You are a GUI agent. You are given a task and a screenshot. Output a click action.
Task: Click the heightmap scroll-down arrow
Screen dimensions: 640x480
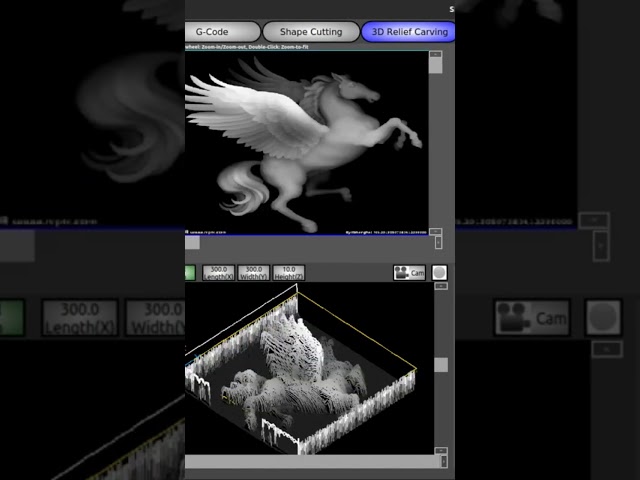(x=436, y=231)
